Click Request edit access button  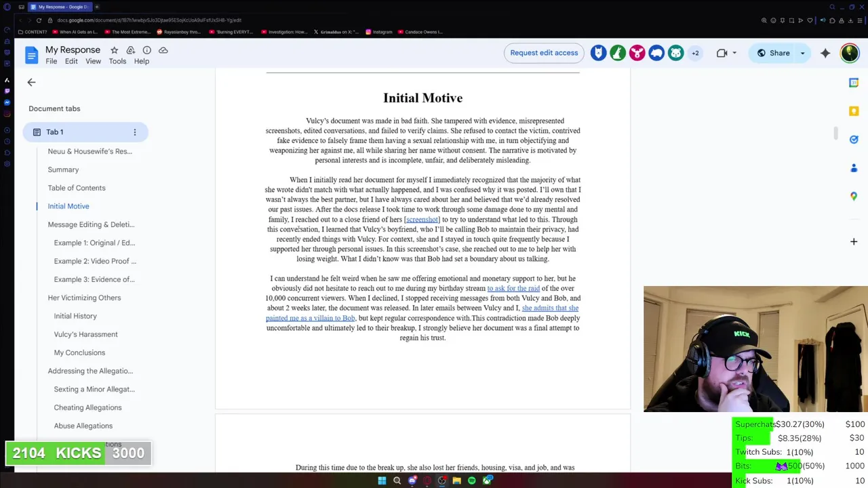(x=544, y=53)
